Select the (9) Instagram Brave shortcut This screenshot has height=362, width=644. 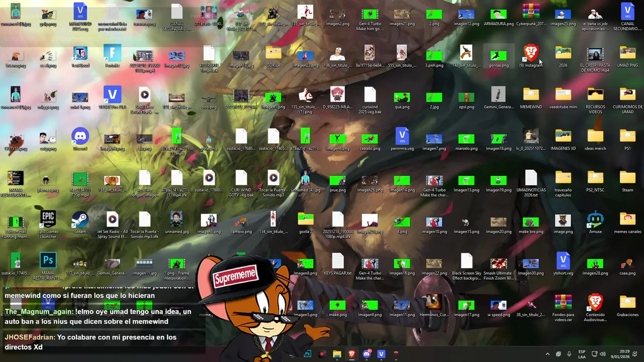[x=531, y=56]
